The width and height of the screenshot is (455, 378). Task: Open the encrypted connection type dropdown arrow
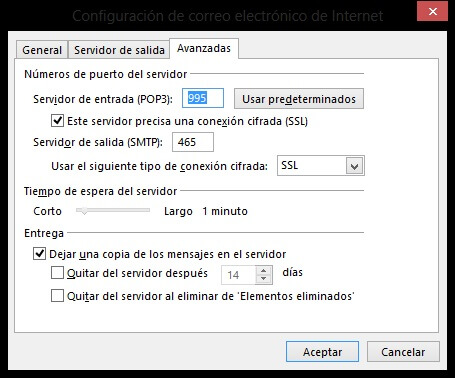[354, 166]
